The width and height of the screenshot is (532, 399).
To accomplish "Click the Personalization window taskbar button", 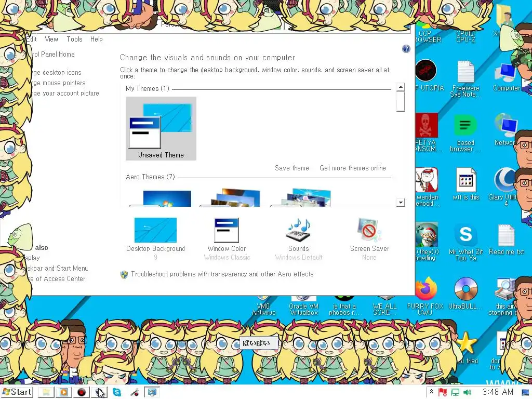I will click(152, 392).
